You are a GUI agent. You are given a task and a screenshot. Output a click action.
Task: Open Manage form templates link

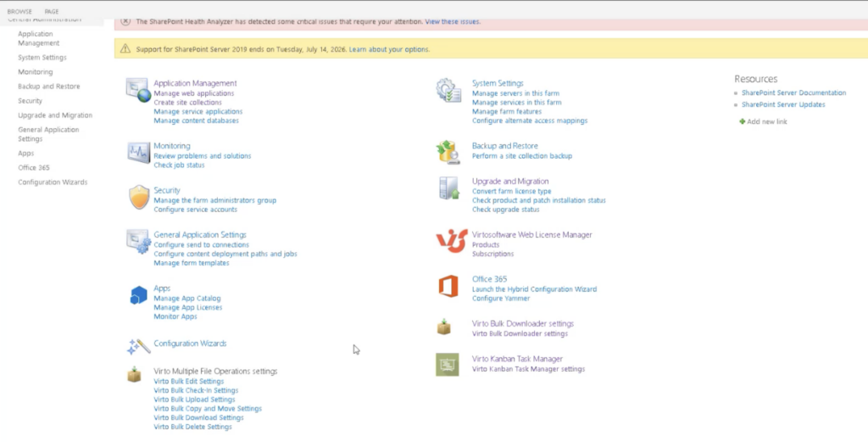[x=192, y=263]
